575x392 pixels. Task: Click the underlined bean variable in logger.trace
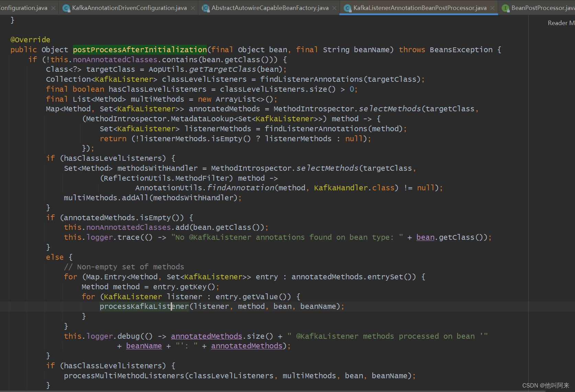pyautogui.click(x=425, y=237)
